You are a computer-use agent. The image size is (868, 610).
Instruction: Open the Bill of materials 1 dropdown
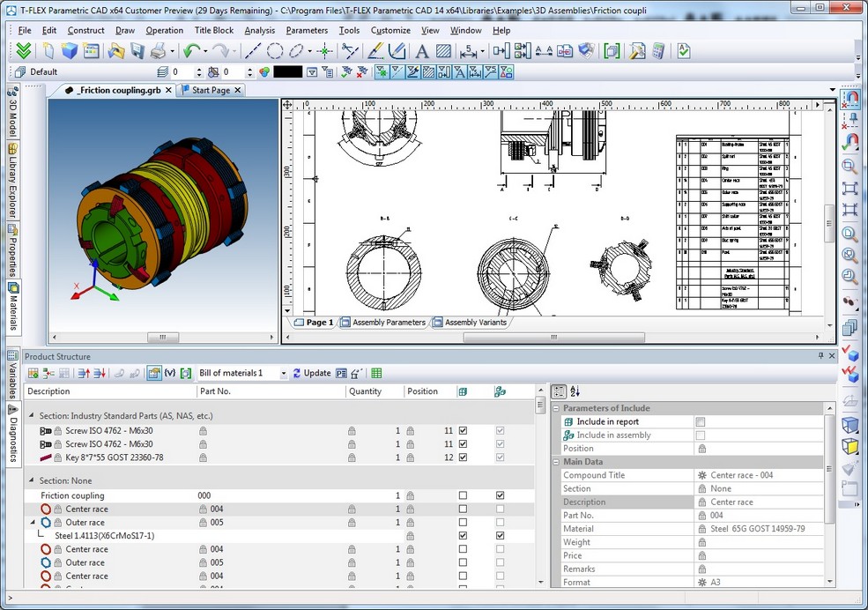[284, 374]
